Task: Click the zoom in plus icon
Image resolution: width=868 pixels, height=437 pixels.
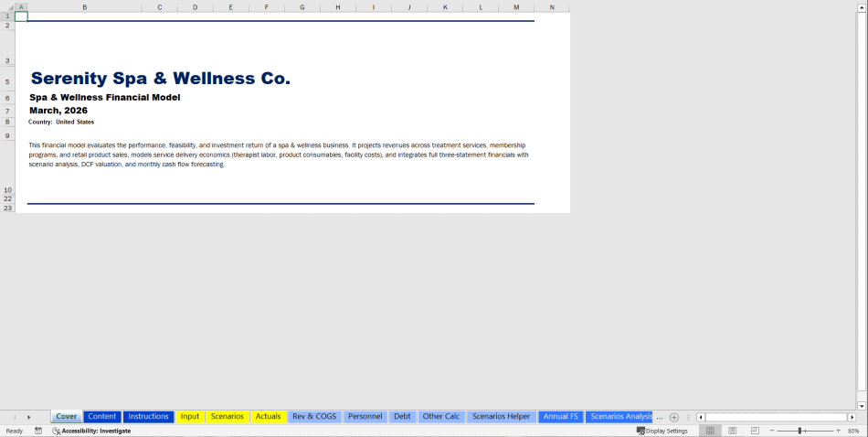Action: (838, 431)
